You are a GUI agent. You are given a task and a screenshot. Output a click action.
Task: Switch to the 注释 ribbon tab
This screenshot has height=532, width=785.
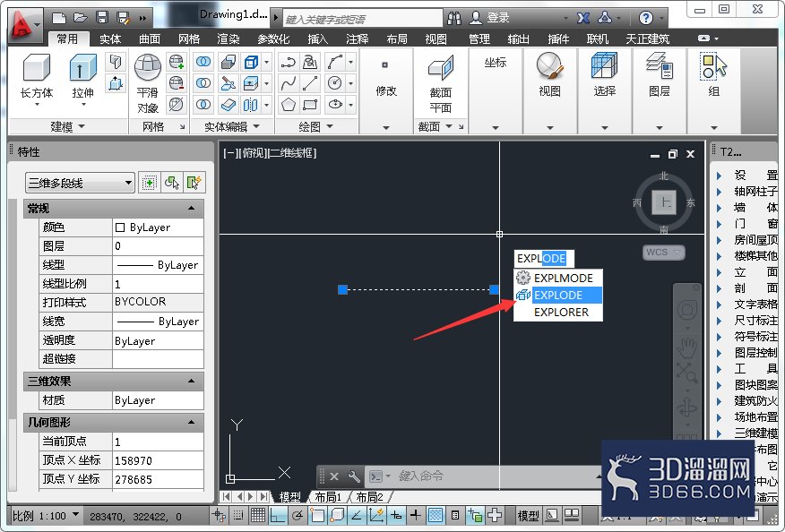pos(357,39)
